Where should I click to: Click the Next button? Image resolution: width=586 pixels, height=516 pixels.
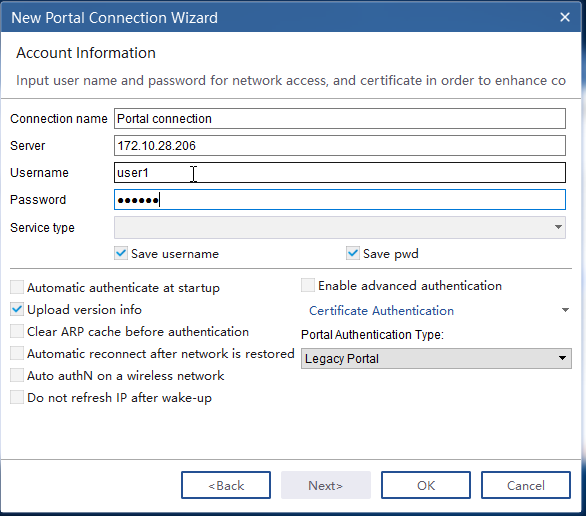(x=326, y=485)
